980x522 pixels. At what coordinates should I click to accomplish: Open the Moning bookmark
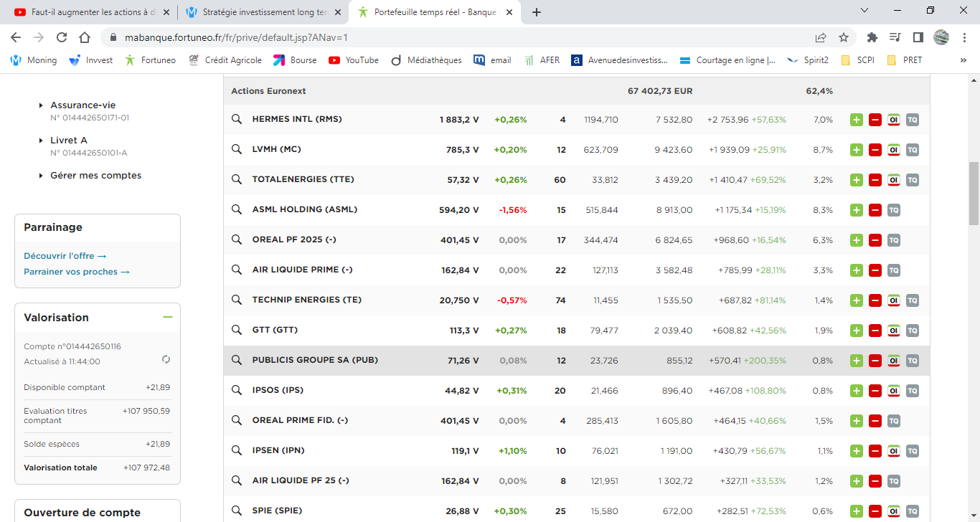pyautogui.click(x=34, y=60)
